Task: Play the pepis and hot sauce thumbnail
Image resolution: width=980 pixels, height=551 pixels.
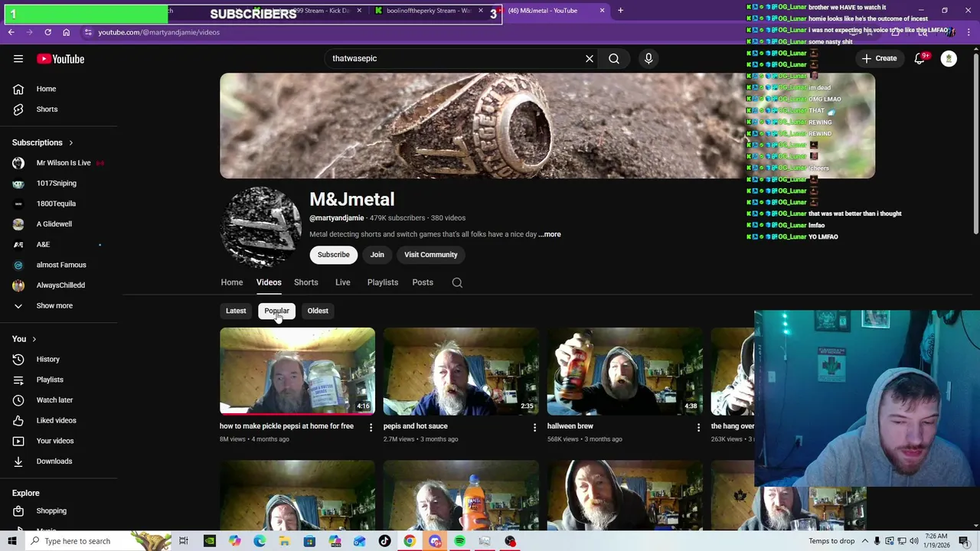Action: [x=461, y=371]
